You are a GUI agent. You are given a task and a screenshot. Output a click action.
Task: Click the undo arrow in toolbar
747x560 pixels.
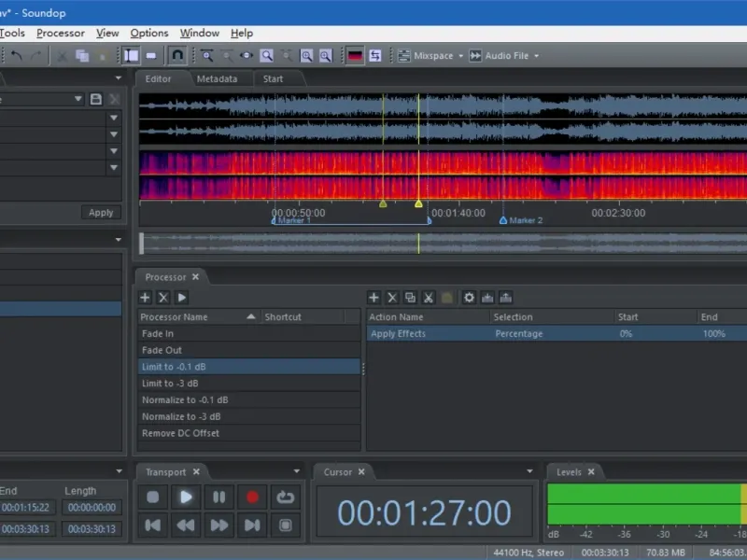click(17, 56)
